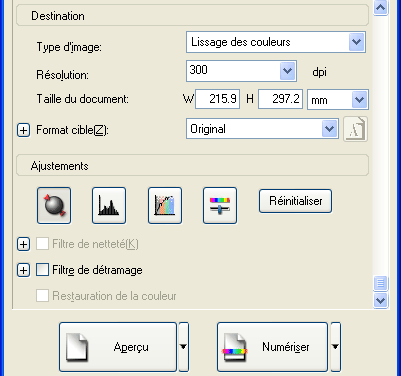Open the Image Adjustment color sliders icon
Screen dimensions: 401x376
220,205
